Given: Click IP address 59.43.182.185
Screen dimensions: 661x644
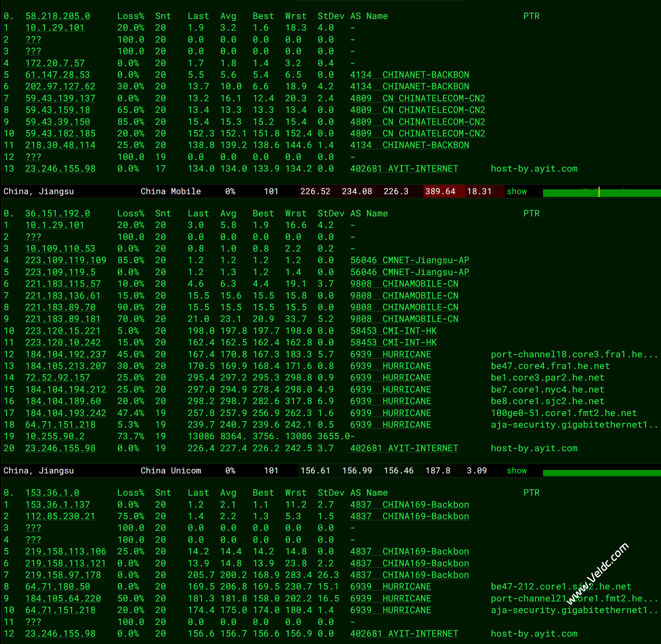Looking at the screenshot, I should click(x=60, y=134).
